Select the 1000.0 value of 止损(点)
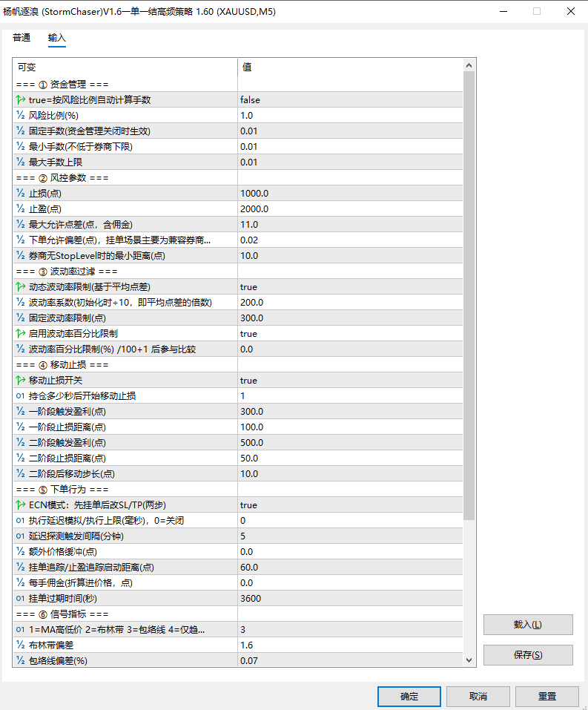Image resolution: width=588 pixels, height=710 pixels. (254, 193)
